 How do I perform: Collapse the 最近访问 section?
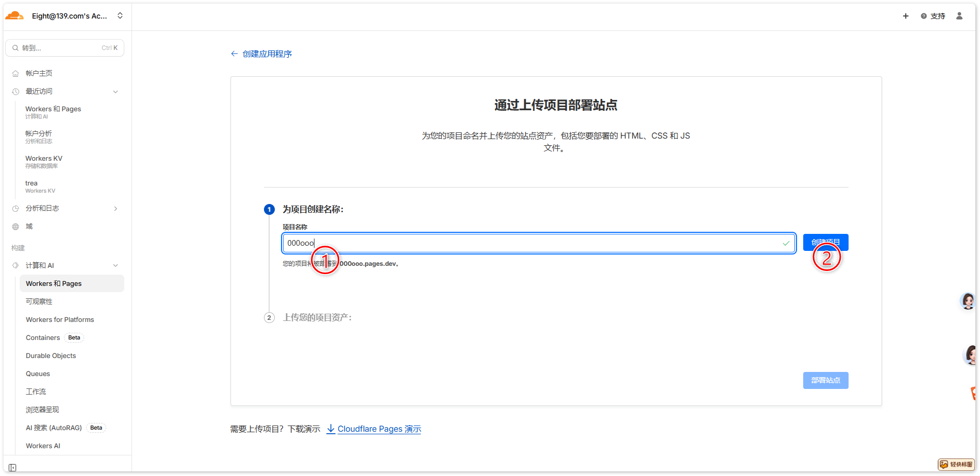pyautogui.click(x=115, y=92)
